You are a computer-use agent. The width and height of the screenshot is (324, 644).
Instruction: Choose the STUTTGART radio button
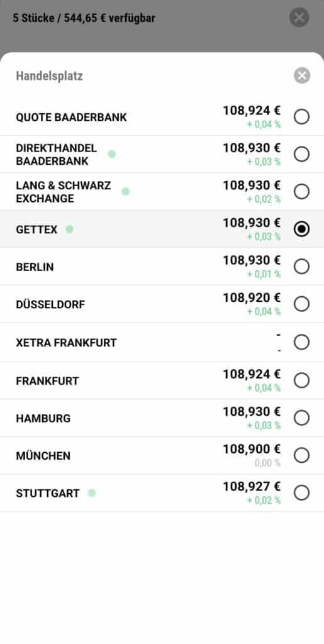click(x=301, y=493)
